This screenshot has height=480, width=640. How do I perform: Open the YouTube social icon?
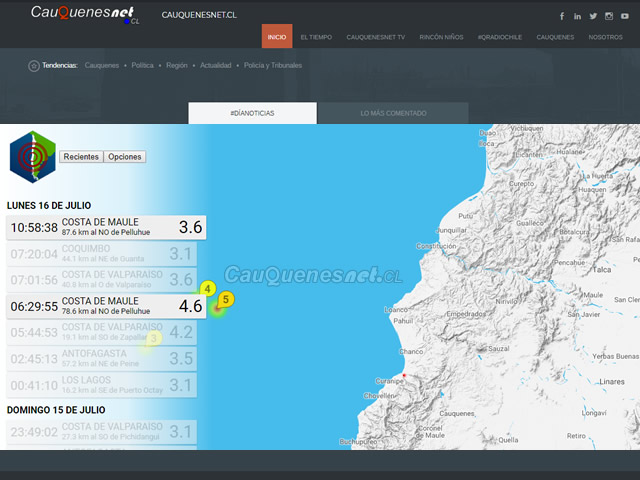pyautogui.click(x=625, y=16)
